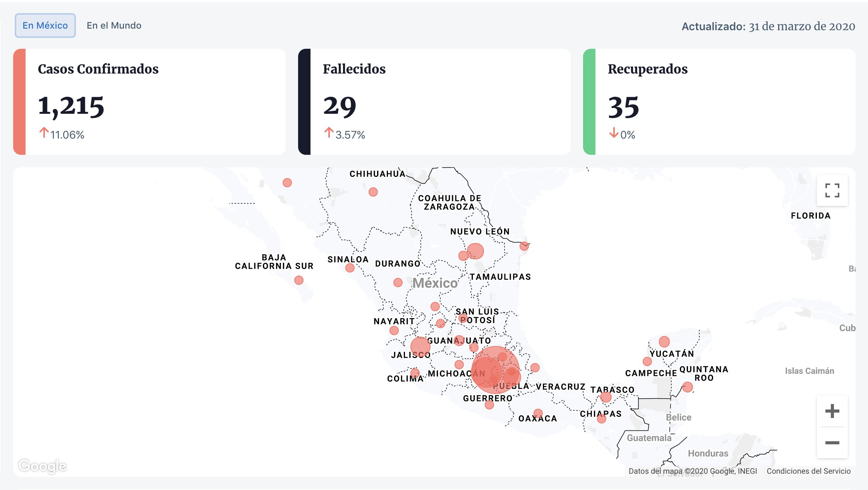Select the large Nuevo León case bubble
The height and width of the screenshot is (490, 868).
click(x=475, y=251)
